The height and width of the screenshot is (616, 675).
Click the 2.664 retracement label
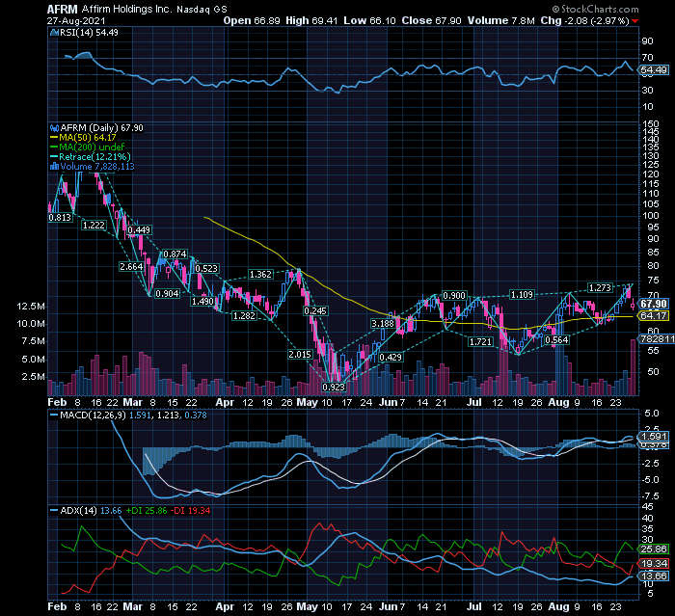tap(131, 267)
